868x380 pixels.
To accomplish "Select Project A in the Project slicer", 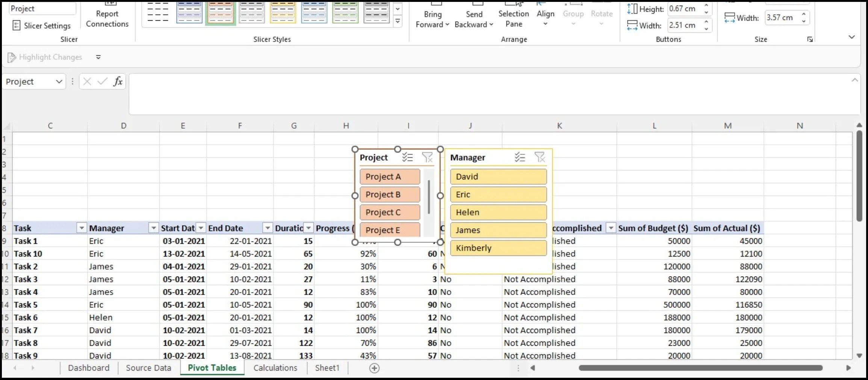I will pyautogui.click(x=389, y=176).
